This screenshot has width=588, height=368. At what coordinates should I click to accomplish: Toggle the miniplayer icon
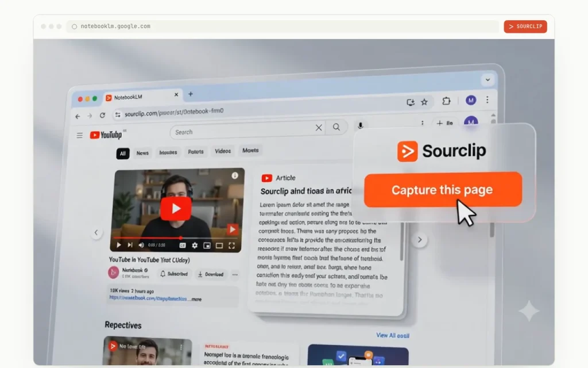tap(207, 246)
